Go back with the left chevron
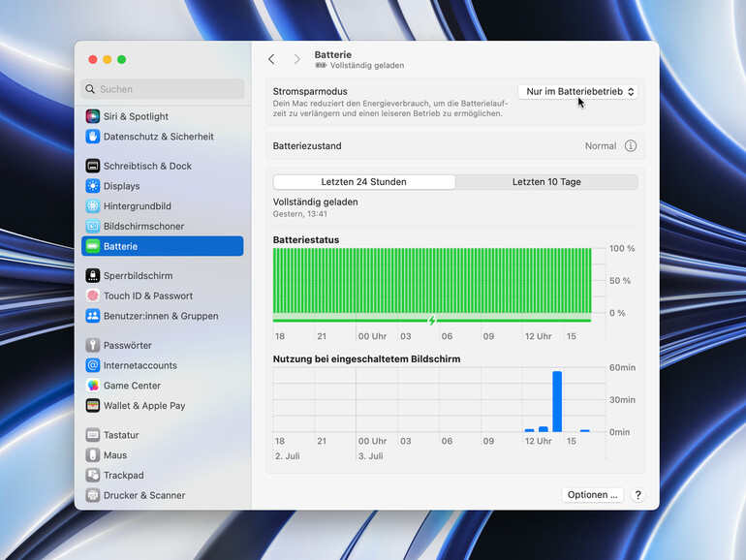 click(x=271, y=59)
